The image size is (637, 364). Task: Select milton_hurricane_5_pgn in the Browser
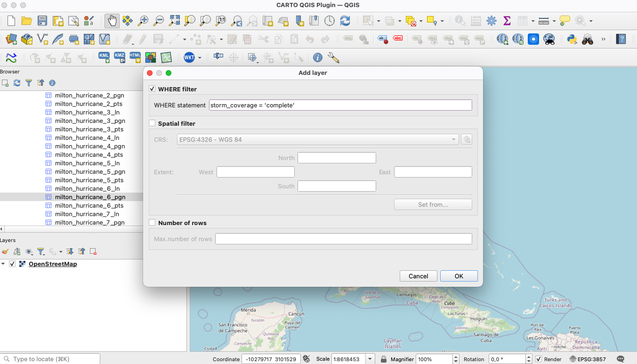[90, 172]
